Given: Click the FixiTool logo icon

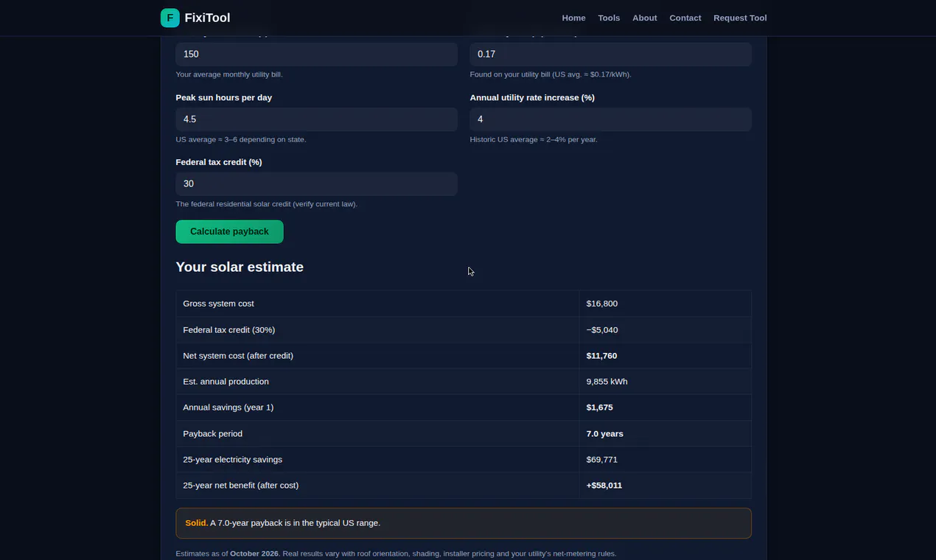Looking at the screenshot, I should tap(170, 18).
